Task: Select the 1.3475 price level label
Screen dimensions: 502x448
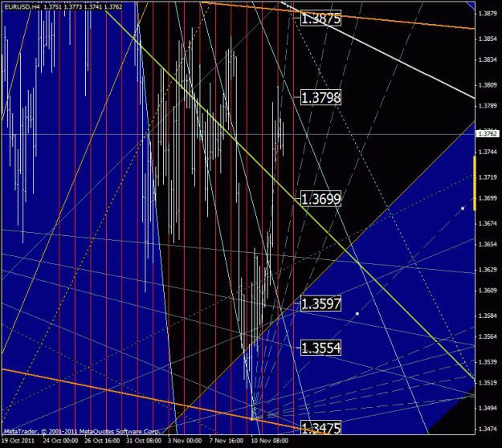Action: coord(320,428)
